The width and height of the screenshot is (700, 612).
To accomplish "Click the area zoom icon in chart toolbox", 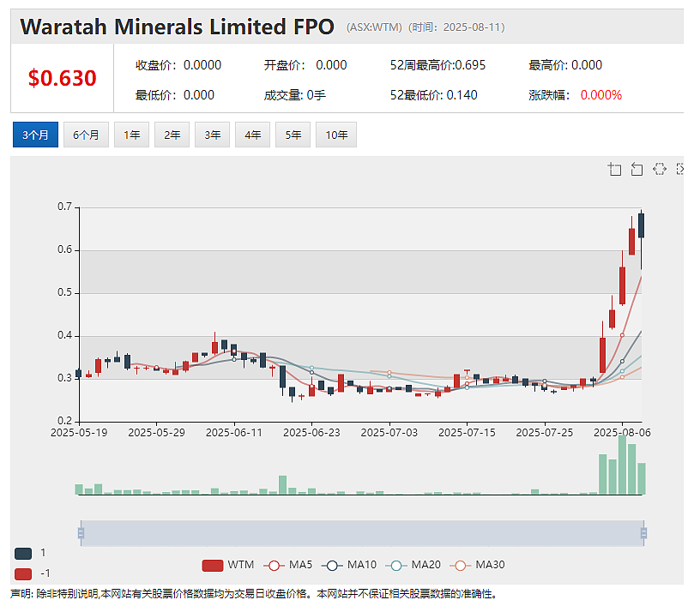I will point(615,170).
